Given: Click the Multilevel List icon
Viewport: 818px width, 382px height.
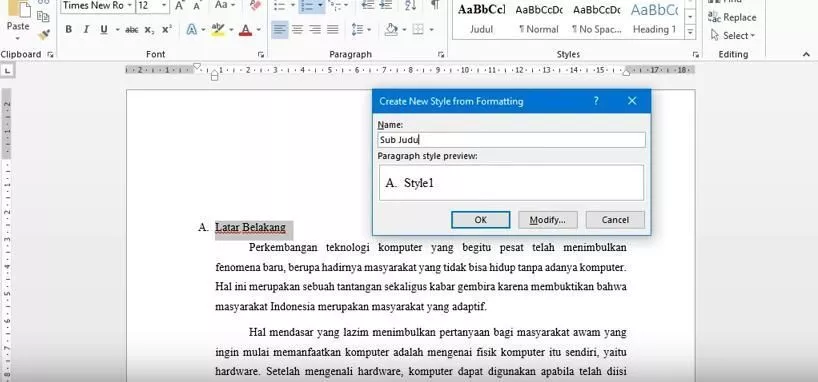Looking at the screenshot, I should point(335,6).
